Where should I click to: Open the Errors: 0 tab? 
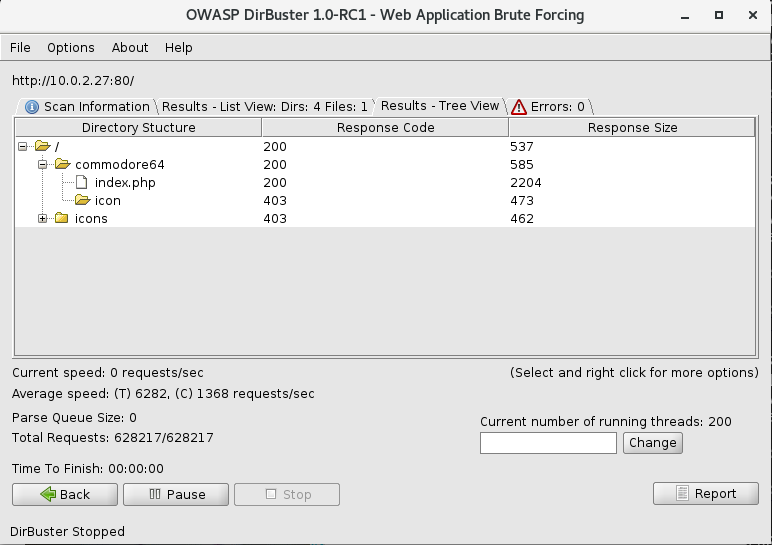[x=550, y=107]
